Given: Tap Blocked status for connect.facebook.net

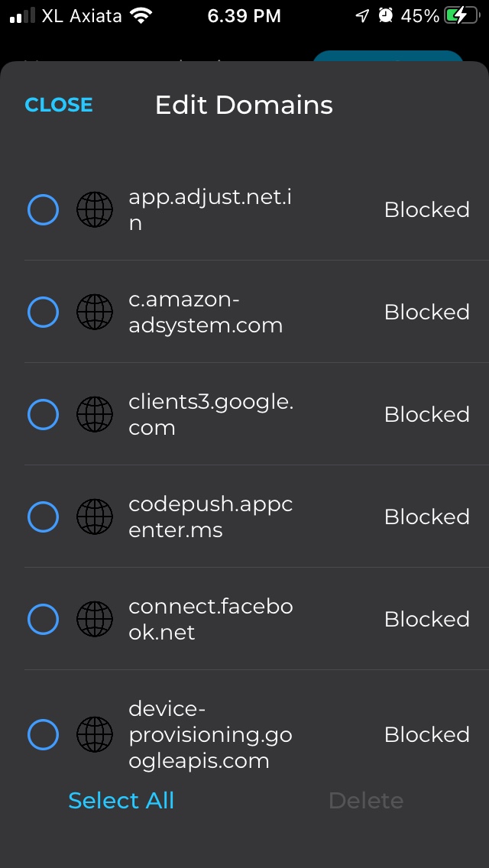Looking at the screenshot, I should pyautogui.click(x=427, y=619).
